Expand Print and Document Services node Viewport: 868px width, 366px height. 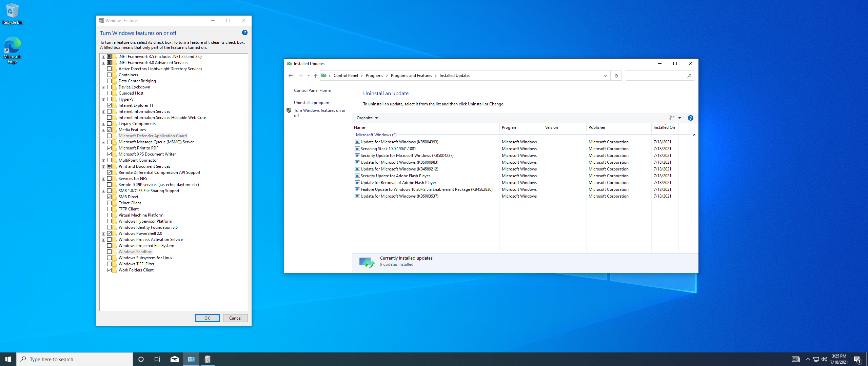tap(103, 167)
